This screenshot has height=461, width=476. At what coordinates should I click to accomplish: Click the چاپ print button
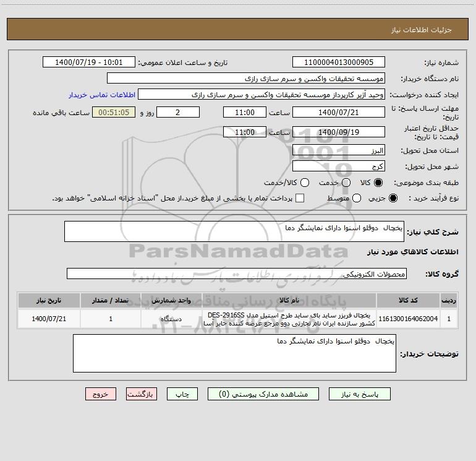click(x=182, y=394)
